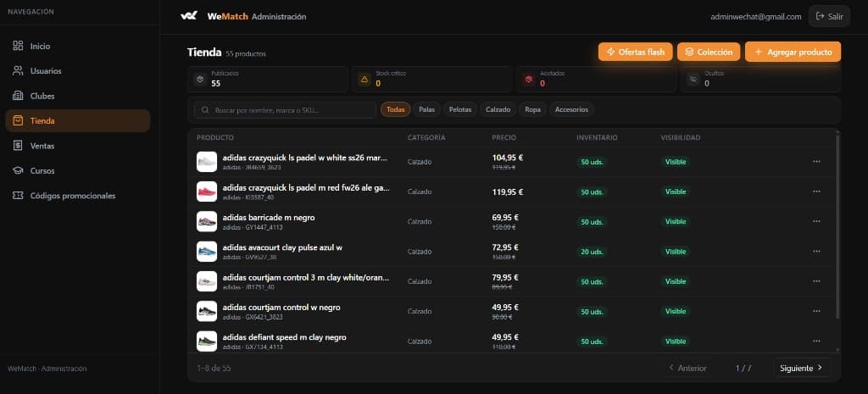Navigate to Cursos
The image size is (868, 394).
[x=77, y=170]
